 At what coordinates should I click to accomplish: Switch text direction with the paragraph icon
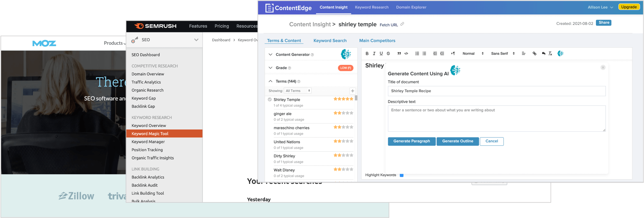point(453,54)
